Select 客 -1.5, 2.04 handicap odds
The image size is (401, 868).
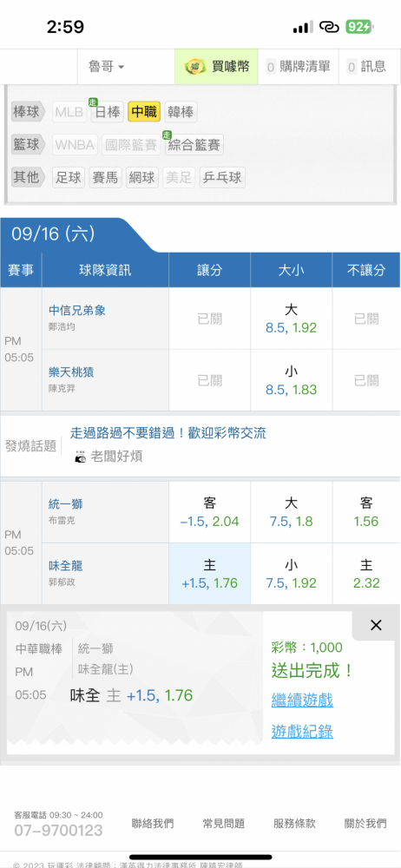210,512
